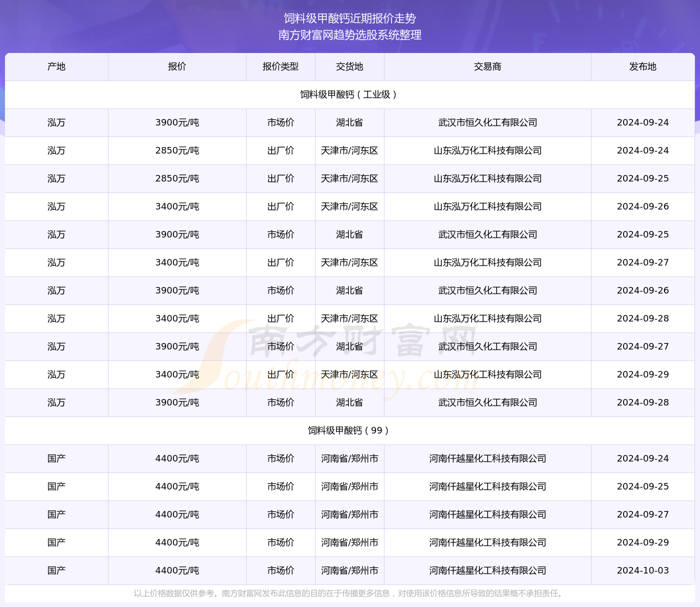
Task: Click 武汉市恒久化工有限公司 in the 2024-09-24 row
Action: pyautogui.click(x=487, y=122)
